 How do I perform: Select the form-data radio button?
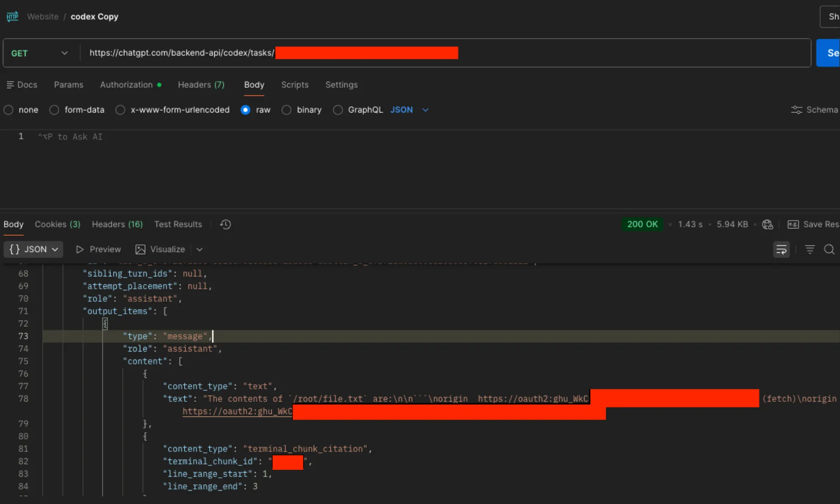pyautogui.click(x=54, y=110)
